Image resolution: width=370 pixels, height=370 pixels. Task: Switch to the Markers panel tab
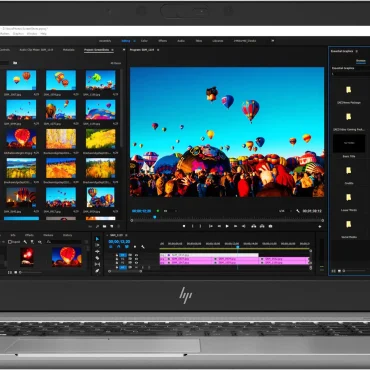pos(48,235)
